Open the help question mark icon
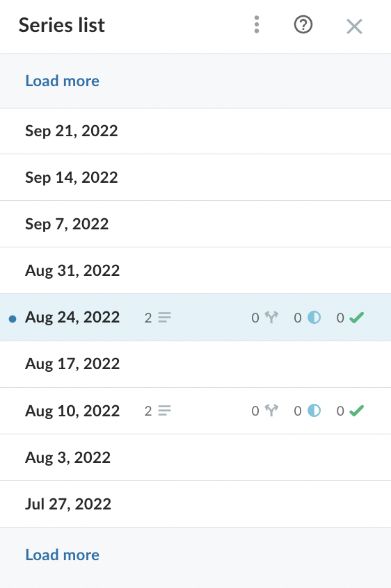 tap(303, 25)
